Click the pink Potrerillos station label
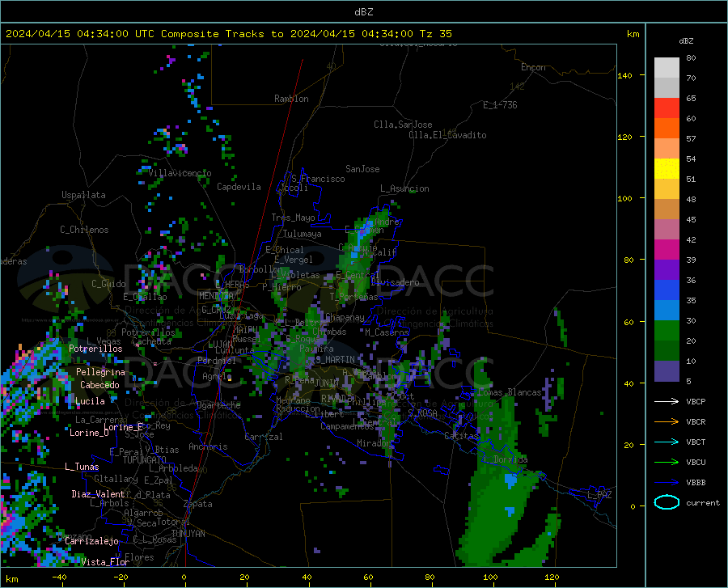 95,349
